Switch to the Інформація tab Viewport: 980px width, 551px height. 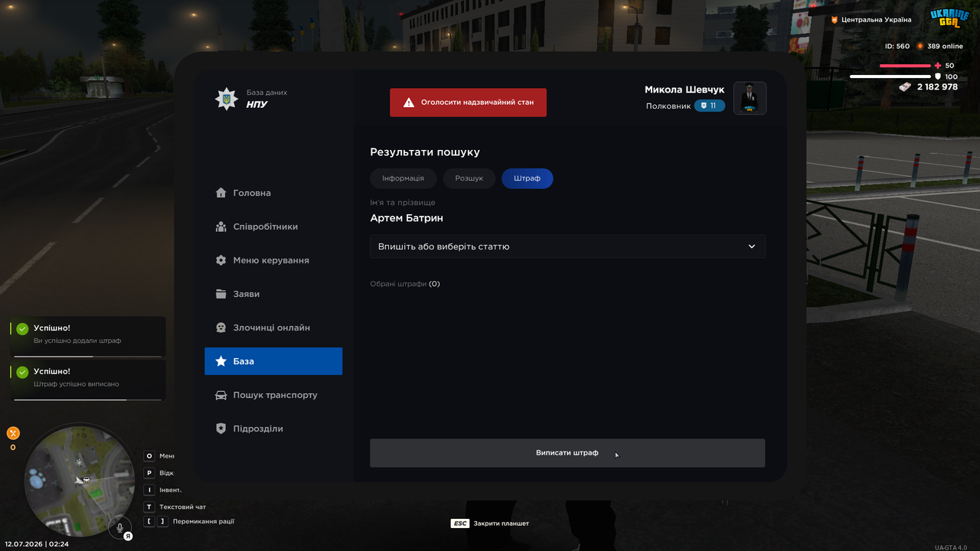point(403,178)
